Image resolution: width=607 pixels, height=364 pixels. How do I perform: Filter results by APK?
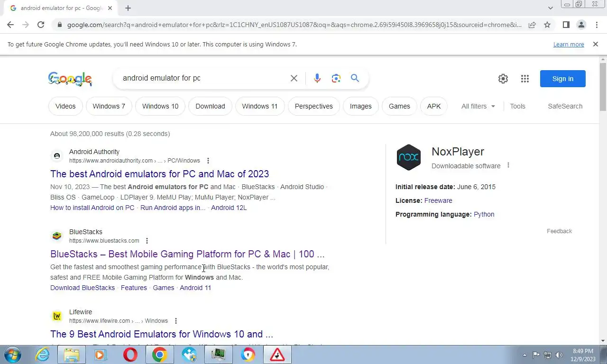pyautogui.click(x=434, y=106)
